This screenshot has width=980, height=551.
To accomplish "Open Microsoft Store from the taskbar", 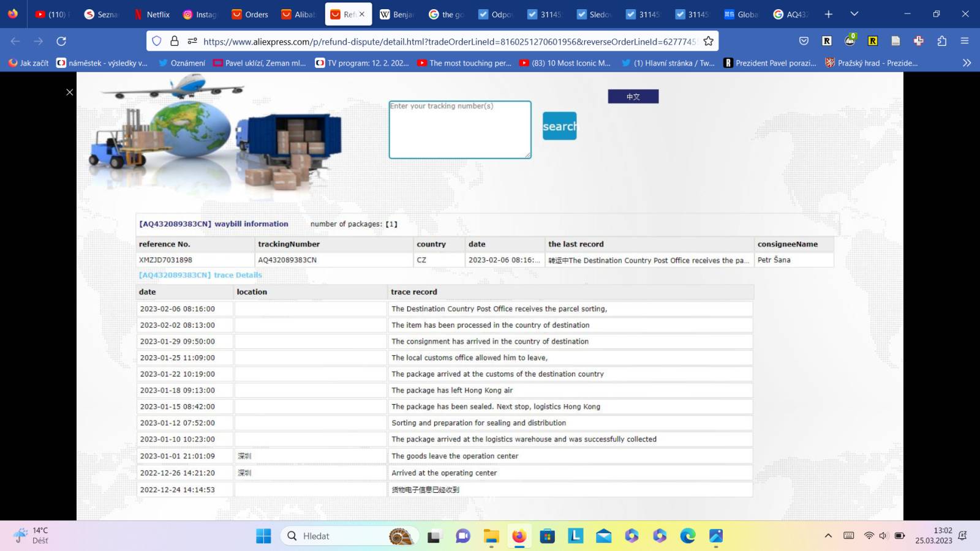I will point(547,536).
